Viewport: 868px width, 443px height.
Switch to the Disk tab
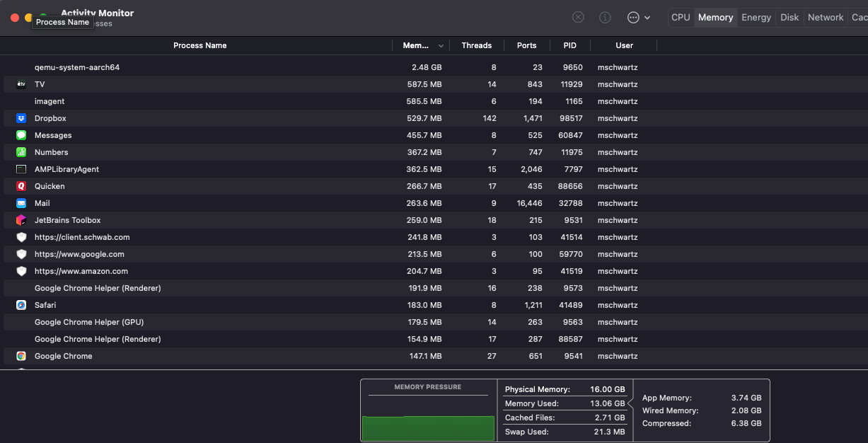coord(789,17)
